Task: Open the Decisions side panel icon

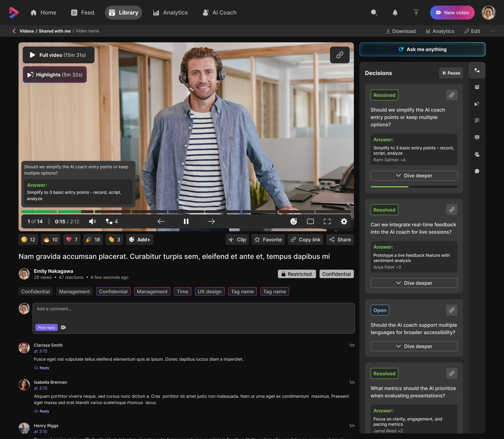Action: (x=477, y=70)
